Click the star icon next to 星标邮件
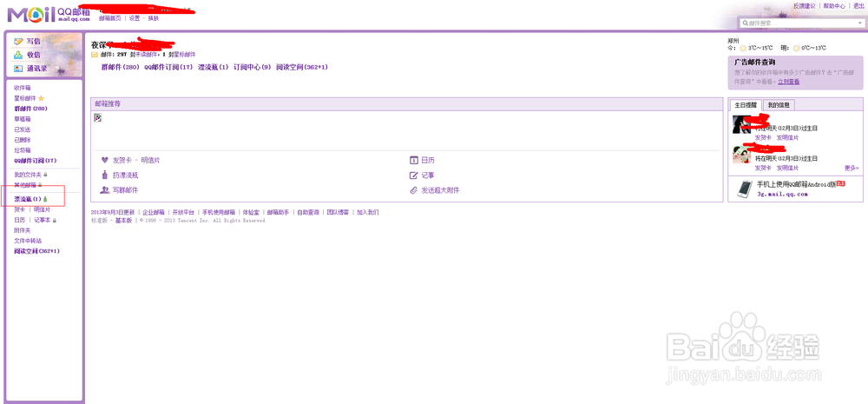 click(x=41, y=98)
